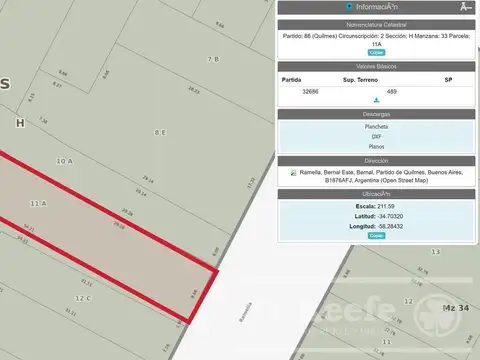480x360 pixels.
Task: Click the Ramella street label on the map
Action: point(245,312)
